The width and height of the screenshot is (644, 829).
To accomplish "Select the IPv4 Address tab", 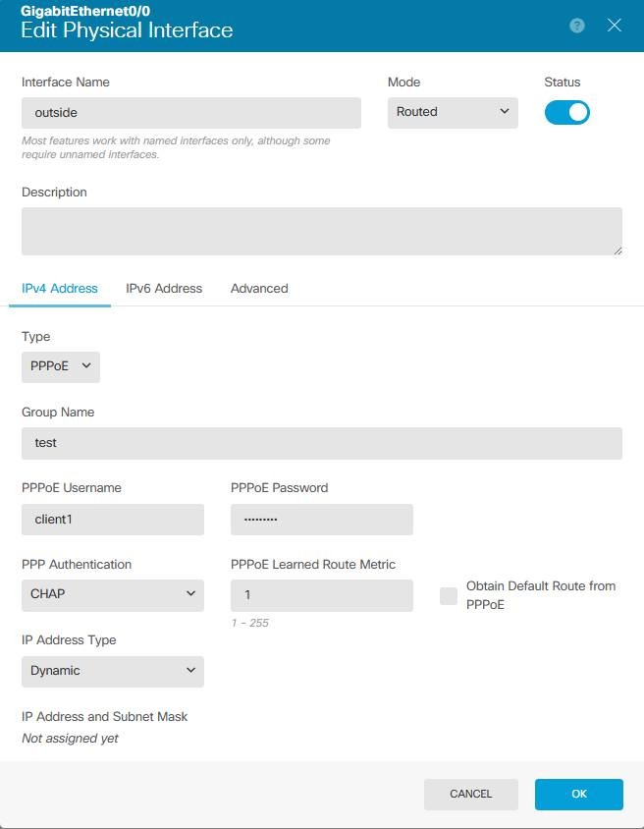I will (x=60, y=289).
